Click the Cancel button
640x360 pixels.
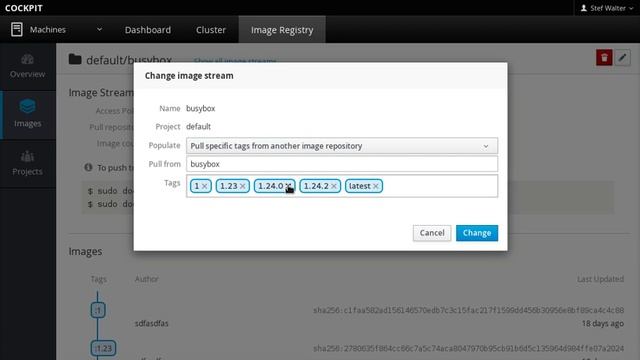point(432,233)
